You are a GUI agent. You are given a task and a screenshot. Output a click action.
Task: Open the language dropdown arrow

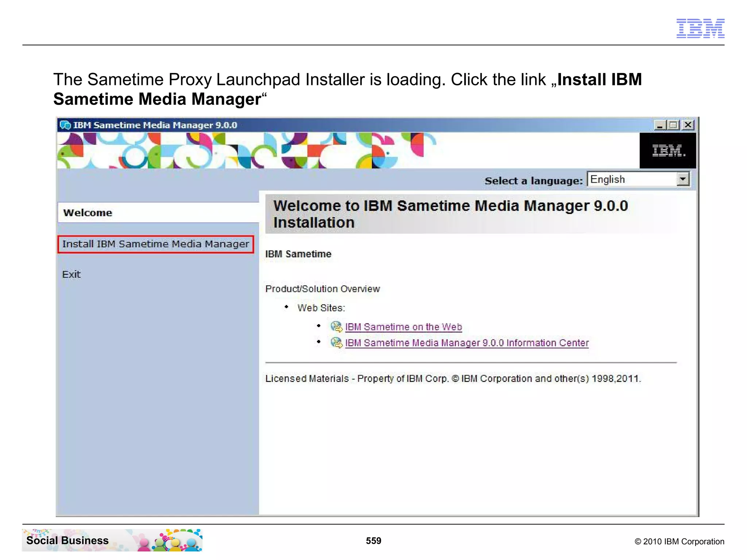pos(683,179)
